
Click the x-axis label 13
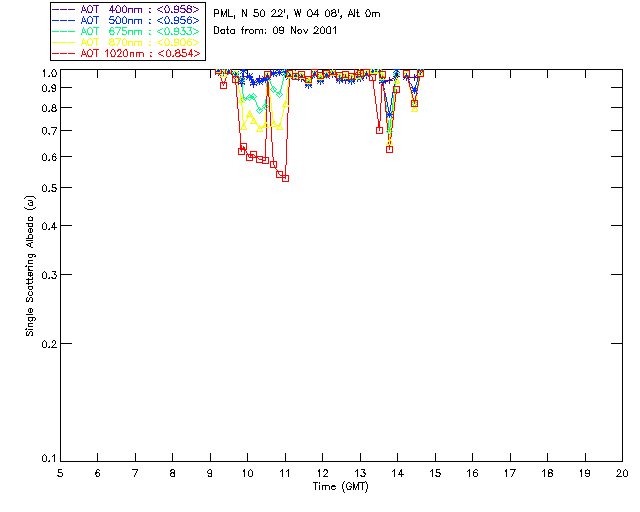pyautogui.click(x=360, y=473)
